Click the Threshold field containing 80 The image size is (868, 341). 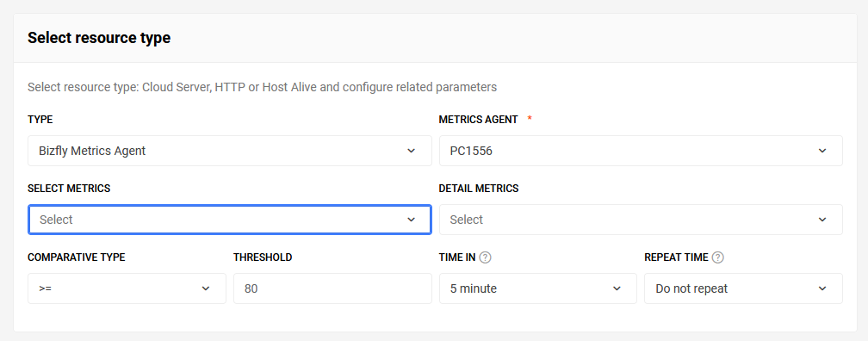point(332,288)
